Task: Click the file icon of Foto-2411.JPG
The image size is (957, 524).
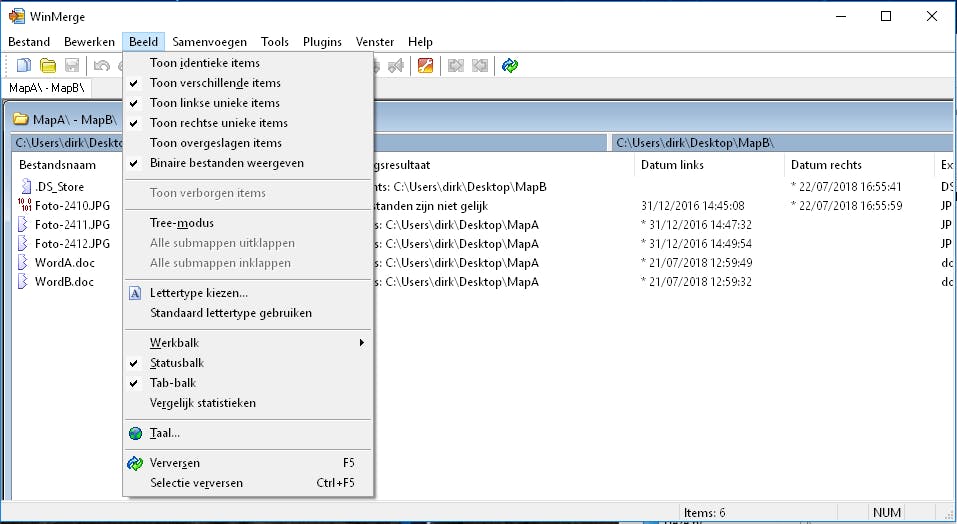Action: (23, 224)
